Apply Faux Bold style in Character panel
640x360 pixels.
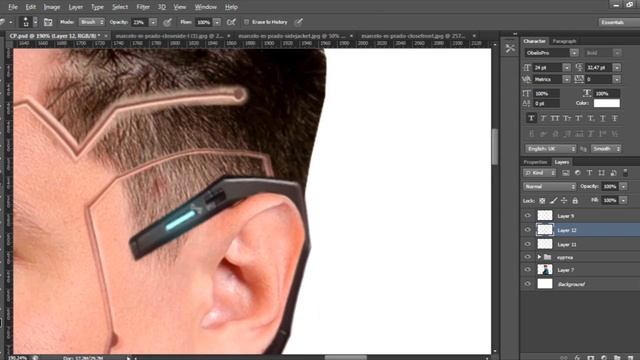coord(531,118)
